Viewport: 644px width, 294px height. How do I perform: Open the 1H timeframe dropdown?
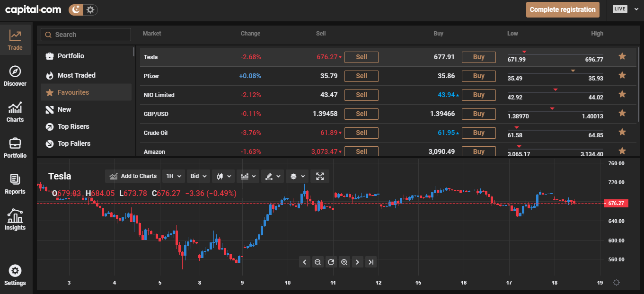pos(174,176)
